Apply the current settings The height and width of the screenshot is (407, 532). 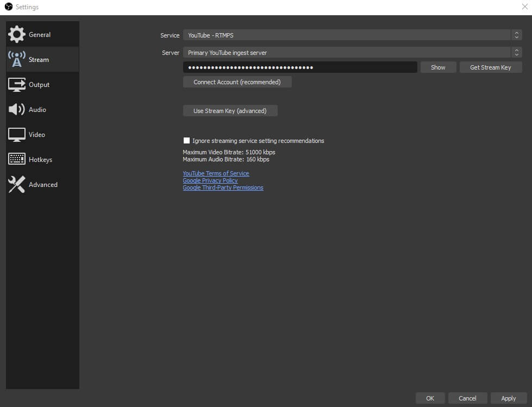pos(508,398)
